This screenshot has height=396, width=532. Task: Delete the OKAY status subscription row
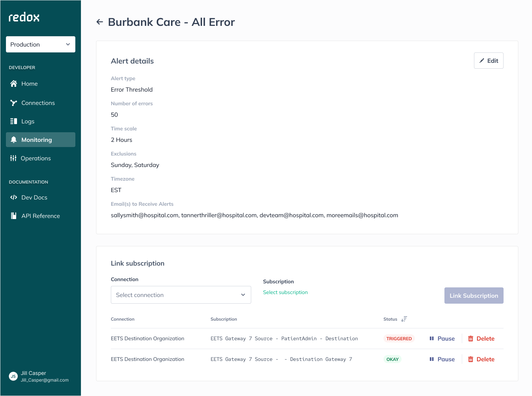tap(481, 359)
